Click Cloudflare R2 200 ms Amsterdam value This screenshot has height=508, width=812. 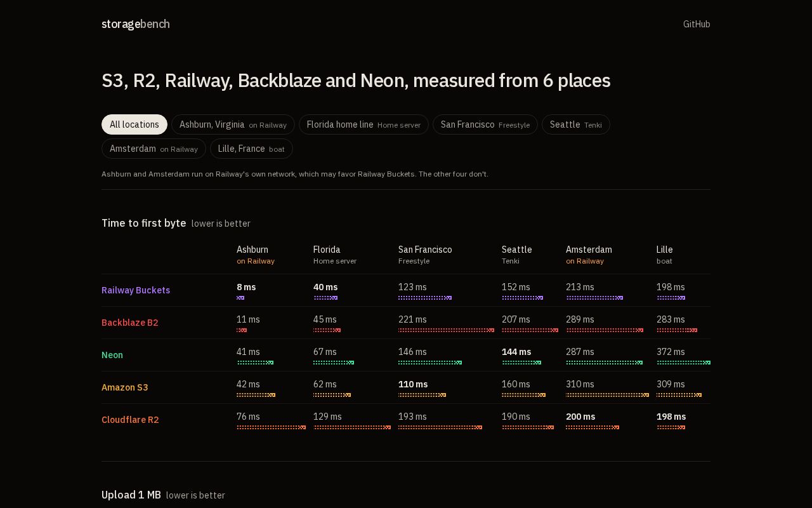(580, 417)
